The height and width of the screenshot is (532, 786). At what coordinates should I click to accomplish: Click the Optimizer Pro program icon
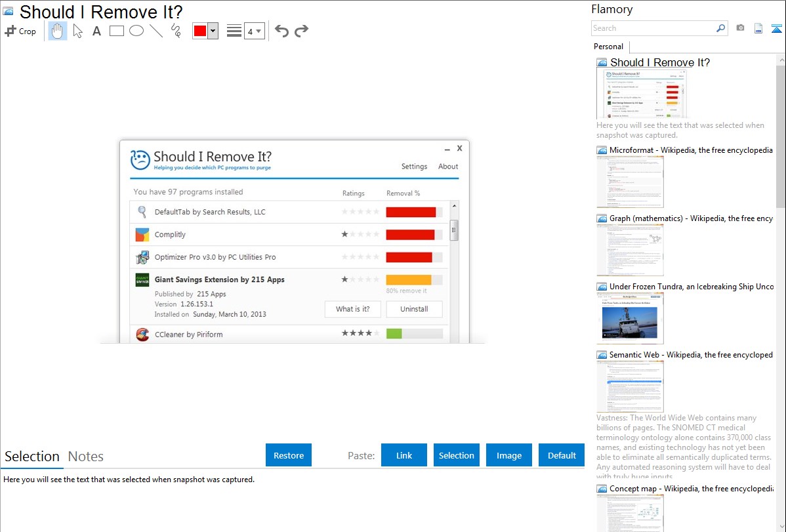142,257
